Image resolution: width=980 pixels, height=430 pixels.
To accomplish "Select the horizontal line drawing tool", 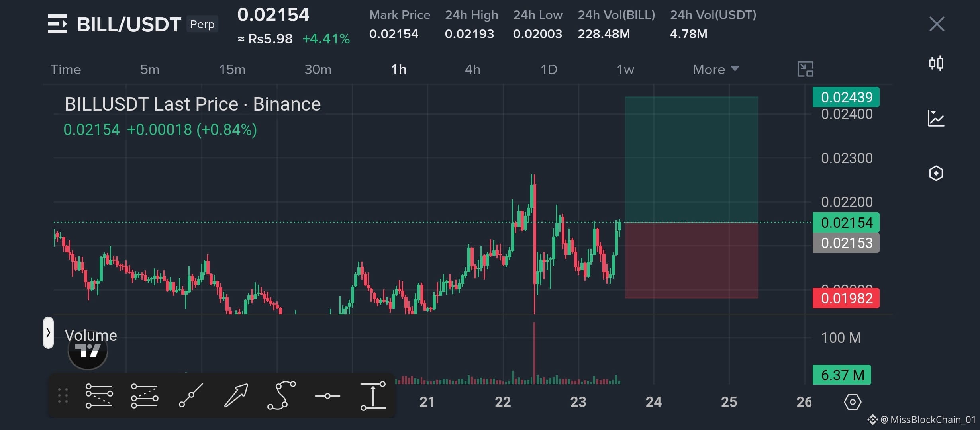I will pos(327,396).
